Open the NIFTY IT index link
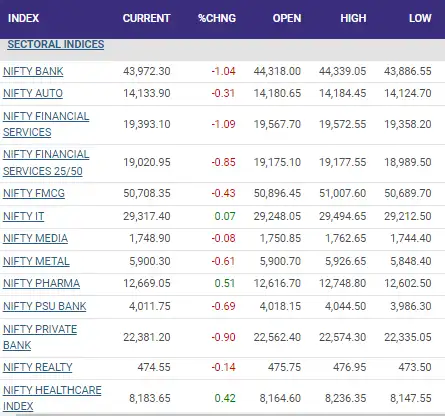Image resolution: width=445 pixels, height=416 pixels. 23,216
